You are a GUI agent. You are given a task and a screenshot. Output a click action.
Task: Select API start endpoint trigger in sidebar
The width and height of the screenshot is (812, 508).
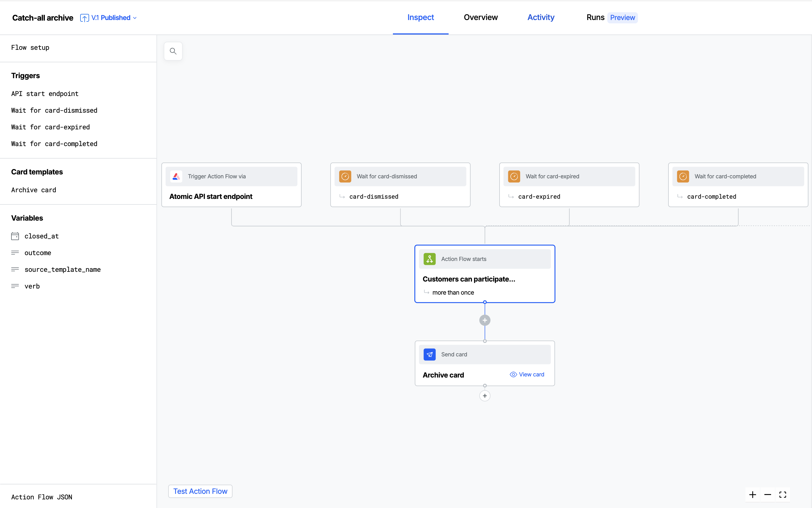pos(45,94)
